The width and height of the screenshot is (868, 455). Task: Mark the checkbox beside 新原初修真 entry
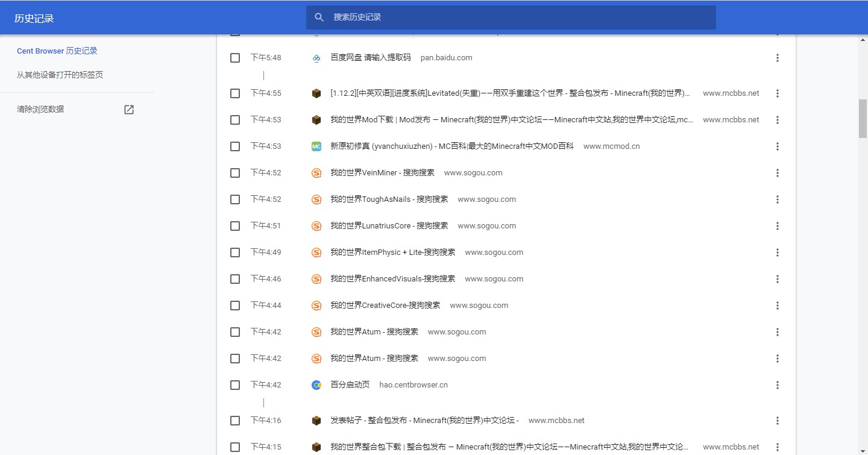pos(235,146)
